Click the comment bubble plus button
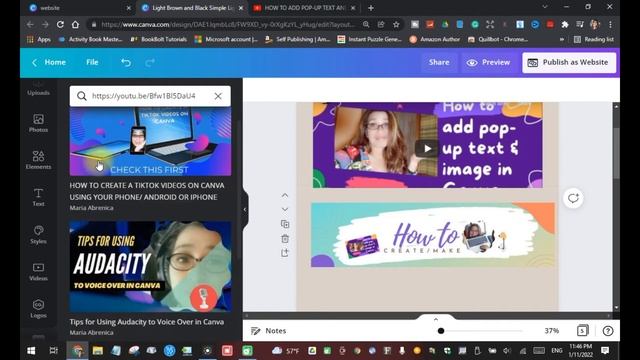This screenshot has width=640, height=360. 573,198
